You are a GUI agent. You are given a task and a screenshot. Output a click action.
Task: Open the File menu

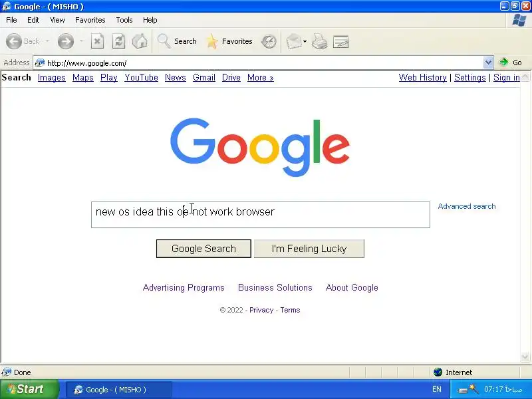click(x=11, y=20)
